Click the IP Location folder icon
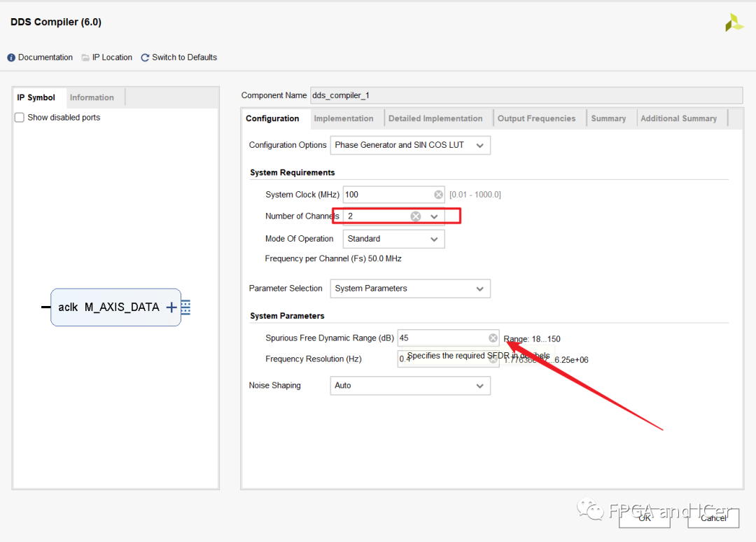The height and width of the screenshot is (542, 756). [85, 57]
